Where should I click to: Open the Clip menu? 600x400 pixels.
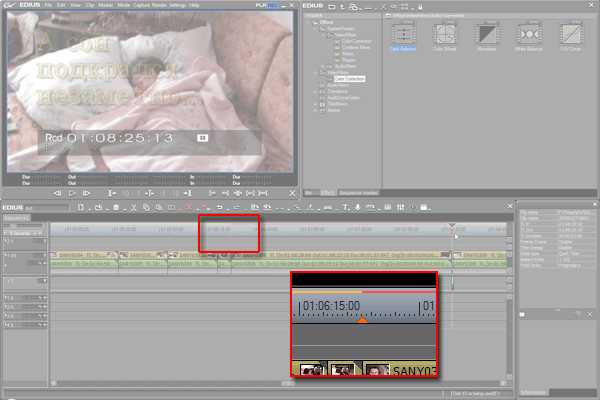coord(90,5)
